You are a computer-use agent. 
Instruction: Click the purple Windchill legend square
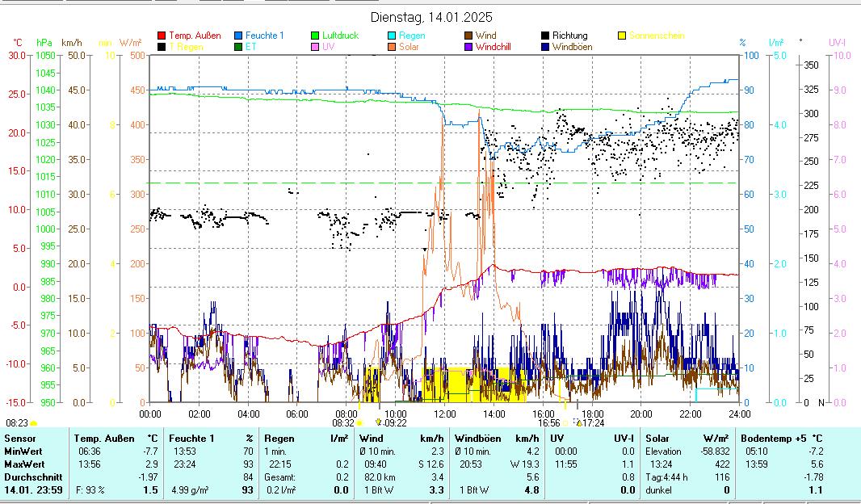point(468,47)
